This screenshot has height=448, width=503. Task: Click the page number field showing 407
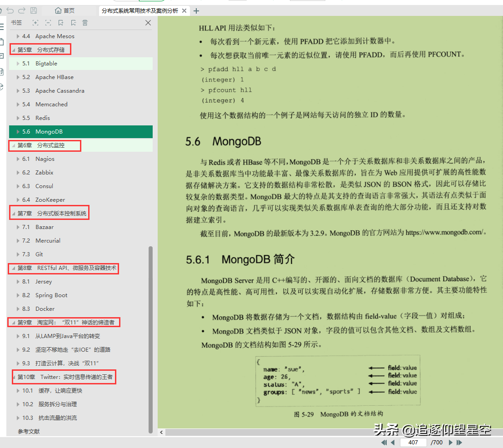coord(413,443)
